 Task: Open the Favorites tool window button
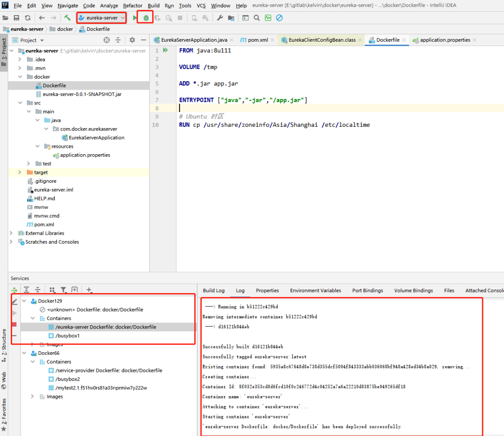(x=4, y=415)
